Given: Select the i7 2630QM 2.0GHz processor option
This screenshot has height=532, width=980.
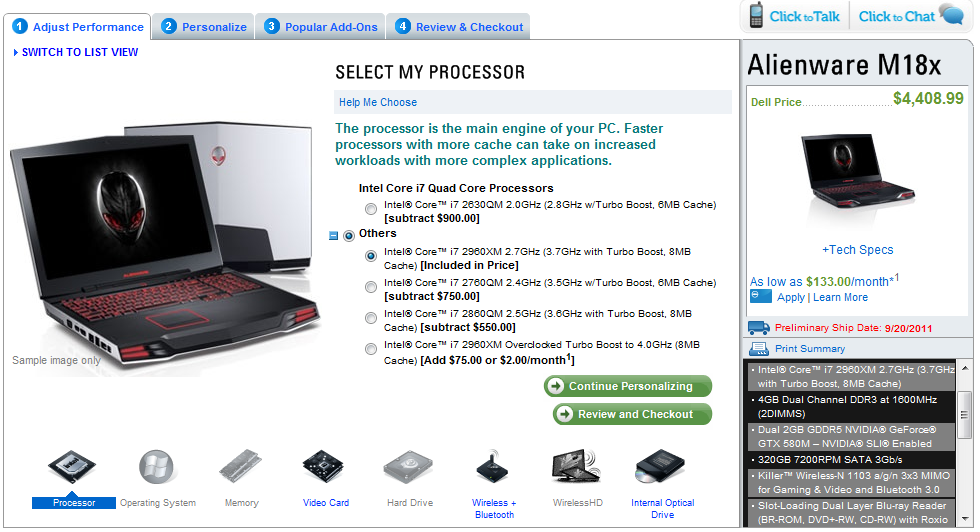Looking at the screenshot, I should pyautogui.click(x=371, y=209).
